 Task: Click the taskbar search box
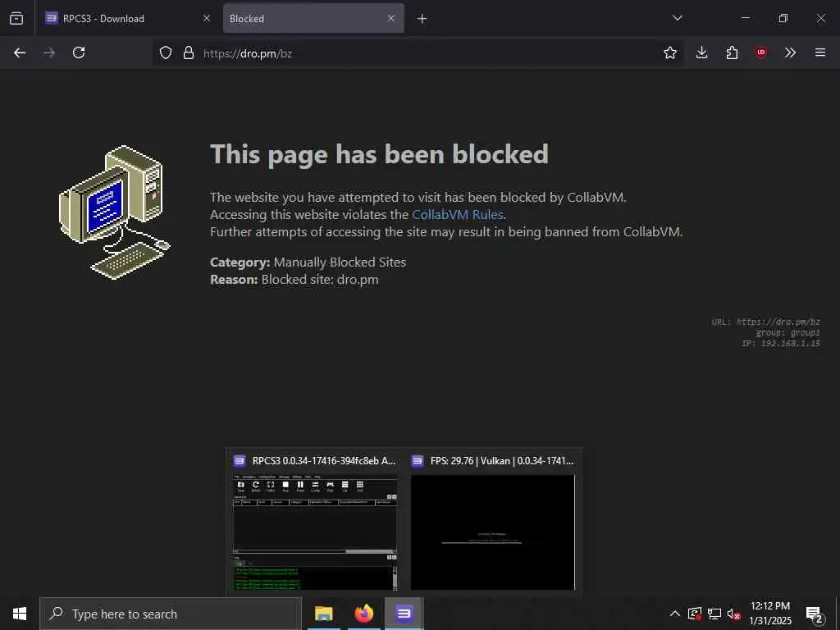click(x=171, y=614)
